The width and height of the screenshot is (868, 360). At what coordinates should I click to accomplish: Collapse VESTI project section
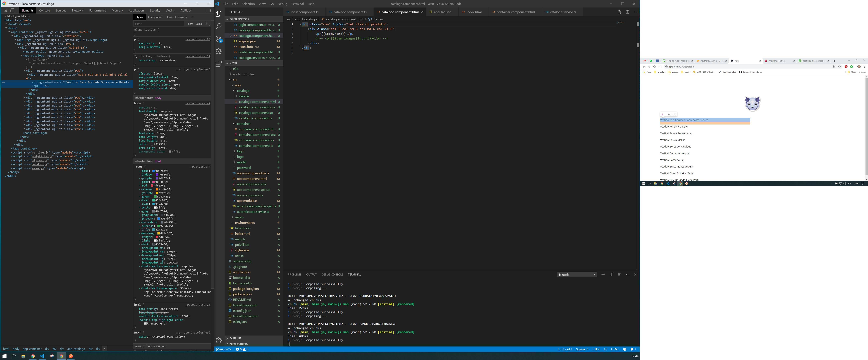(x=233, y=63)
